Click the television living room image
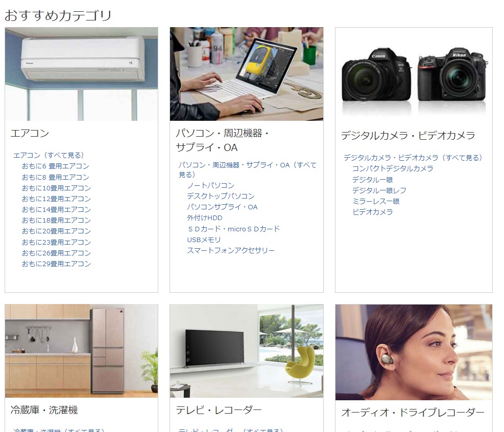The image size is (504, 432). click(x=246, y=351)
